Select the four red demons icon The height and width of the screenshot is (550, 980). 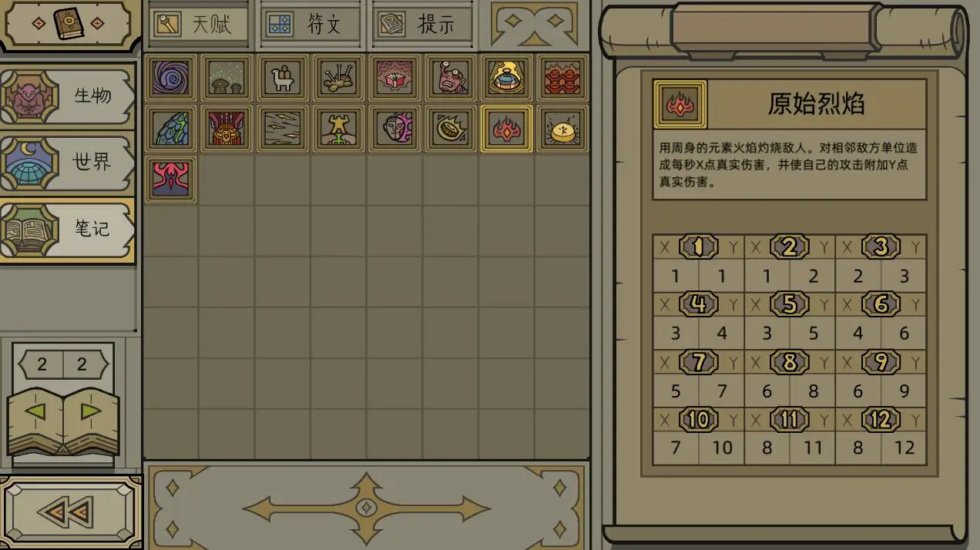[x=562, y=78]
